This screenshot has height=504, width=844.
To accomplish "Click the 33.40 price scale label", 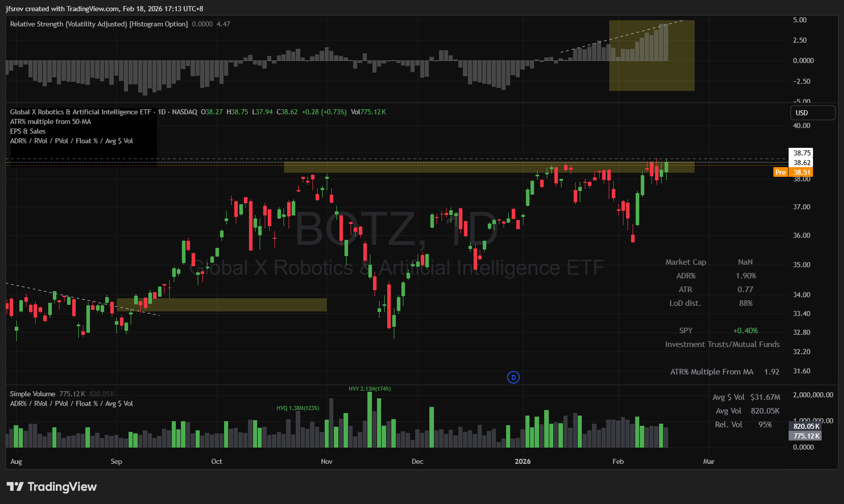I will coord(802,313).
